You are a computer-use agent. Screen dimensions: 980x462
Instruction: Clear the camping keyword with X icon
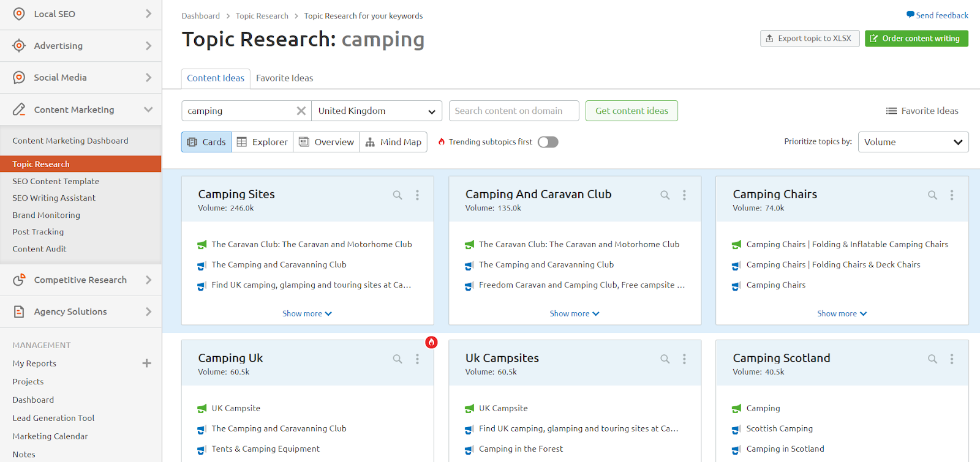301,111
